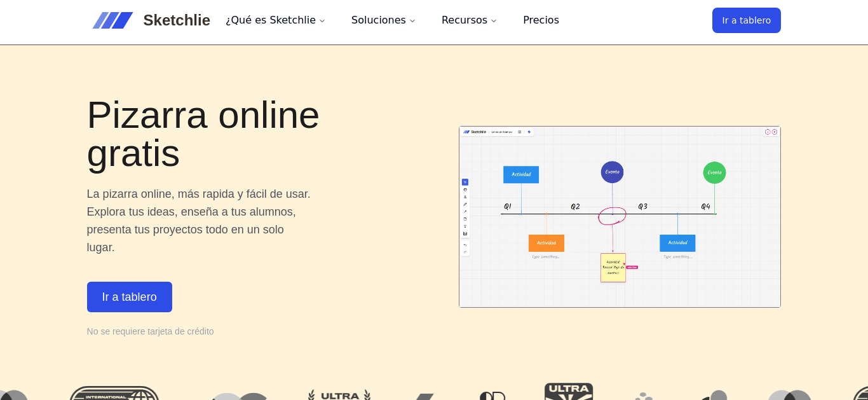Open the Recursos menu
The image size is (868, 400).
[x=469, y=20]
